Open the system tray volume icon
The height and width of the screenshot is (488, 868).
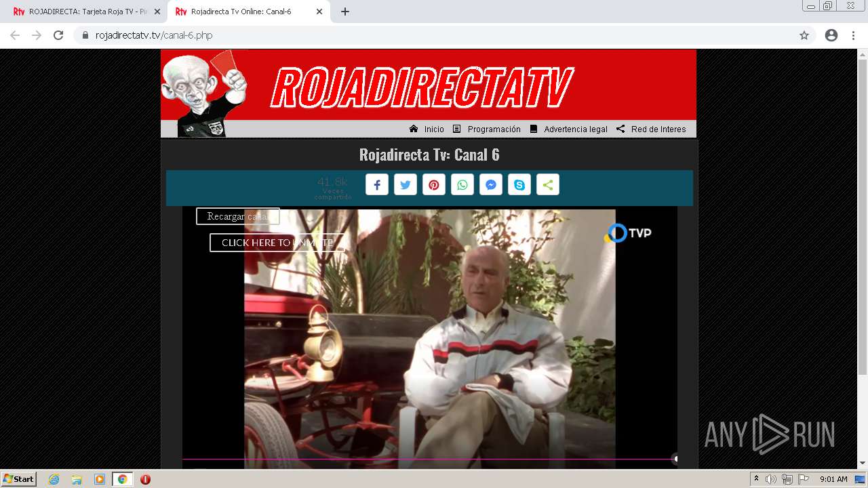[x=771, y=479]
